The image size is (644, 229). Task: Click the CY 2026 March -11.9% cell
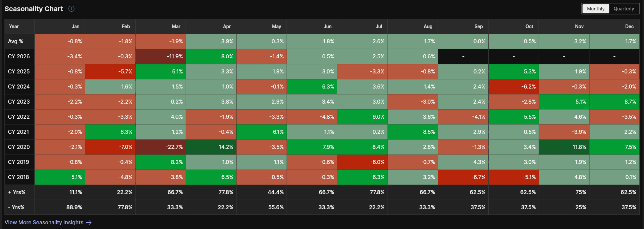[161, 57]
